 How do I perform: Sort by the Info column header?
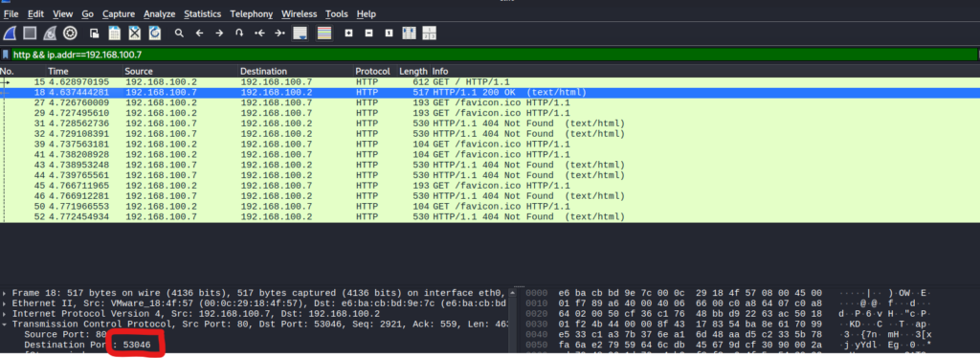pos(705,71)
